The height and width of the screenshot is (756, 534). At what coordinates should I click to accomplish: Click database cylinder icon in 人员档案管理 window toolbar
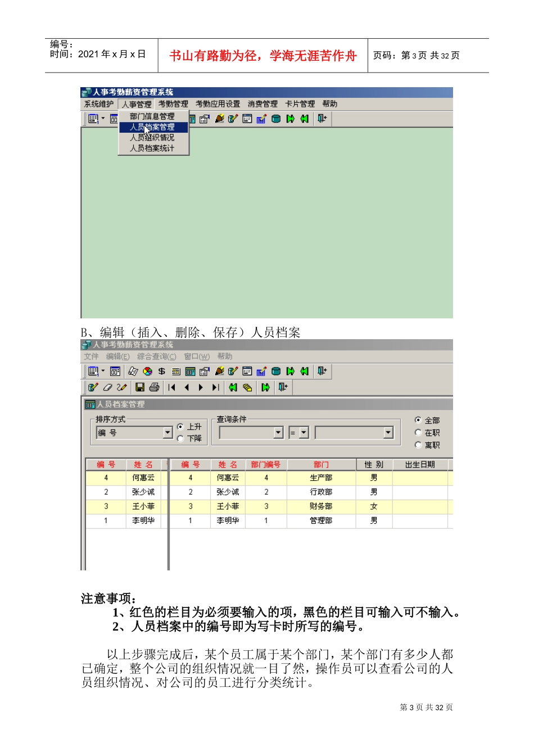(276, 371)
